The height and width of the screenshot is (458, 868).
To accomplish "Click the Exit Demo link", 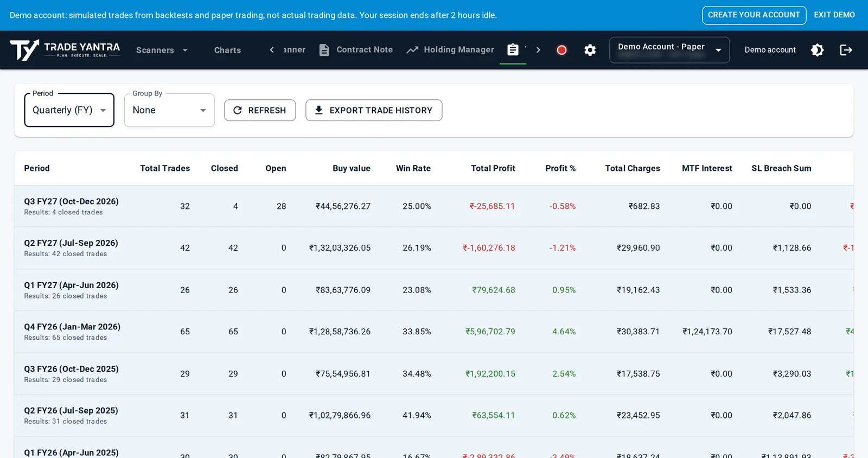I will point(834,15).
